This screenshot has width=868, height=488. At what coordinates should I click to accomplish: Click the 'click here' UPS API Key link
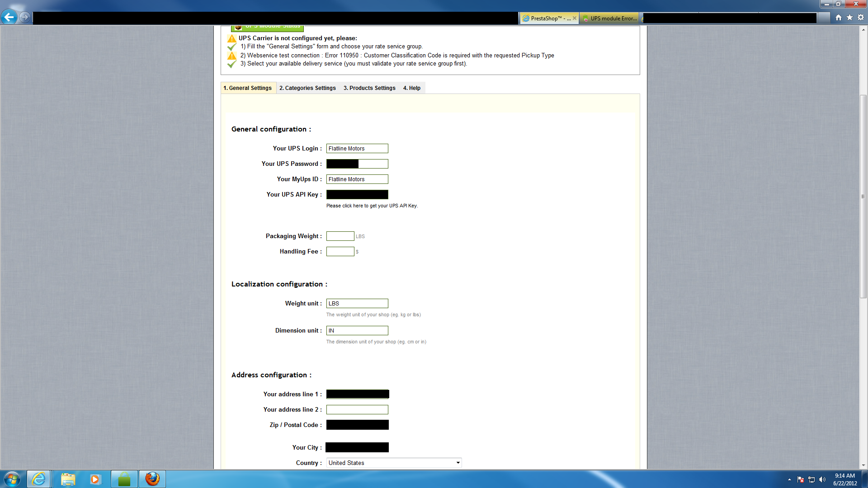[x=353, y=206]
